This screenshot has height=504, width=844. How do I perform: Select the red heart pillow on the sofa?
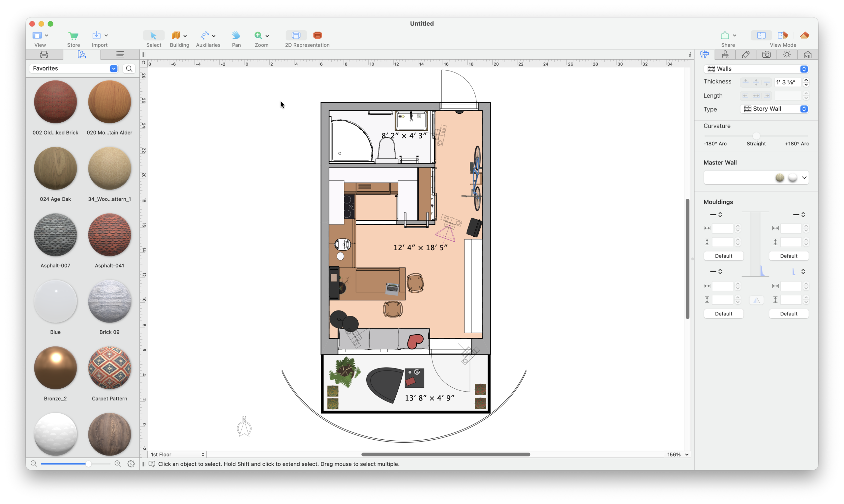[415, 341]
